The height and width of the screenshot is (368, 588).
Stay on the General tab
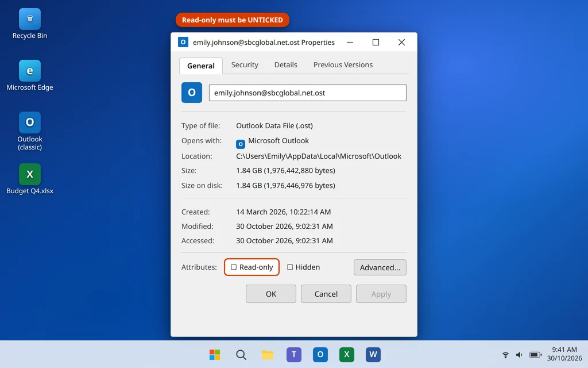point(200,66)
